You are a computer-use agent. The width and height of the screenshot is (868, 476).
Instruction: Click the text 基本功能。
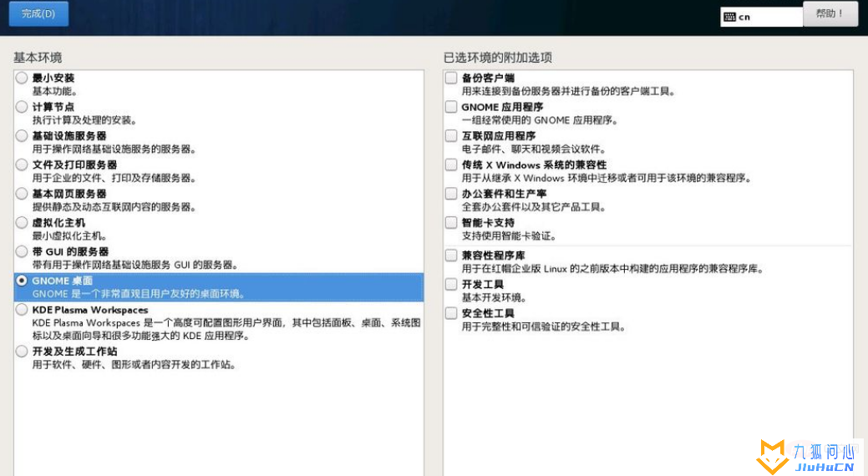pyautogui.click(x=55, y=91)
